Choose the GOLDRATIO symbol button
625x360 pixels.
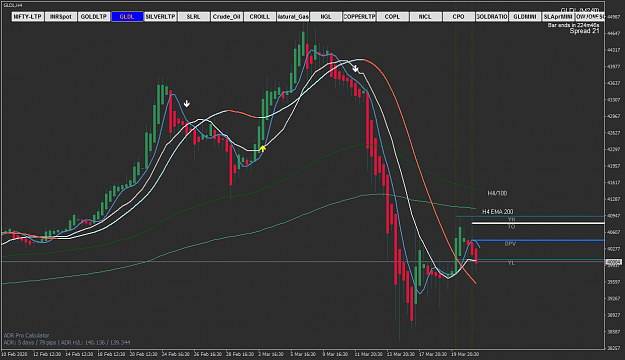pos(491,17)
